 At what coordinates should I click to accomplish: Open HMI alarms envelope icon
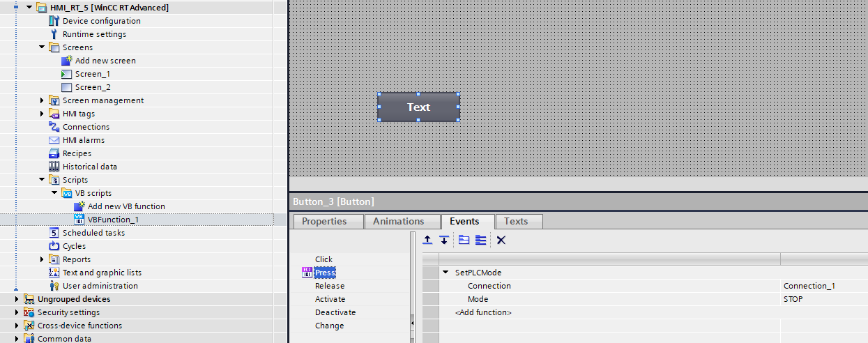click(54, 140)
